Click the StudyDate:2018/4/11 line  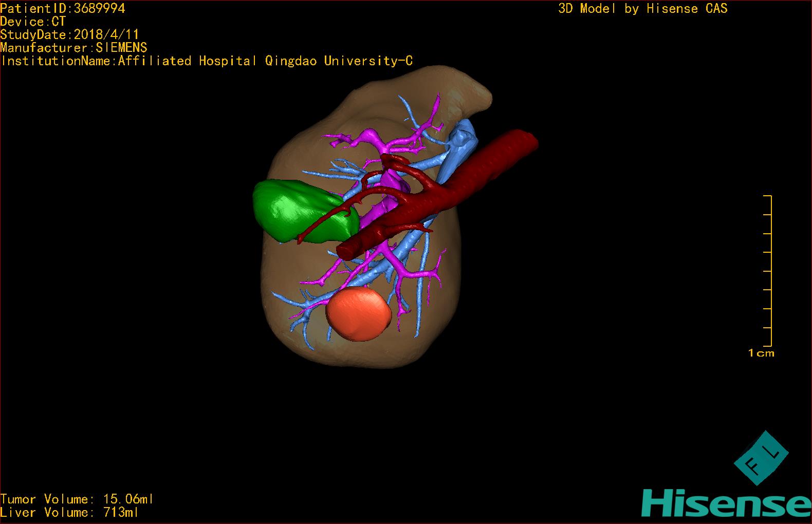[70, 35]
